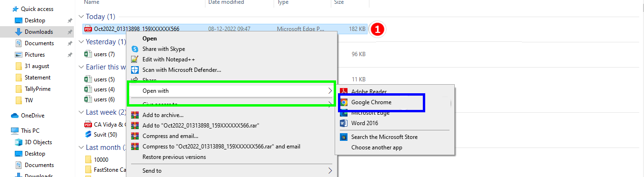Image resolution: width=644 pixels, height=177 pixels.
Task: Select the users (7) Excel file
Action: click(104, 54)
